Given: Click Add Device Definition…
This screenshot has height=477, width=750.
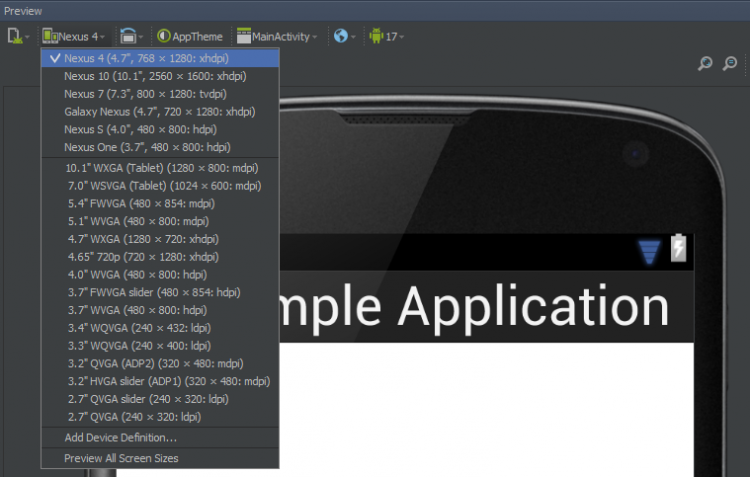Looking at the screenshot, I should [160, 437].
